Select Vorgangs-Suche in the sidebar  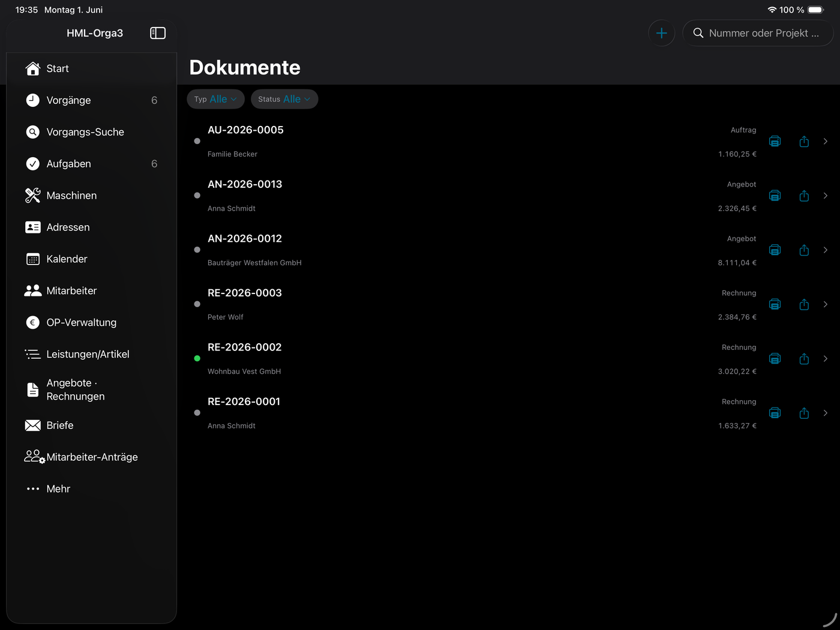click(x=92, y=132)
